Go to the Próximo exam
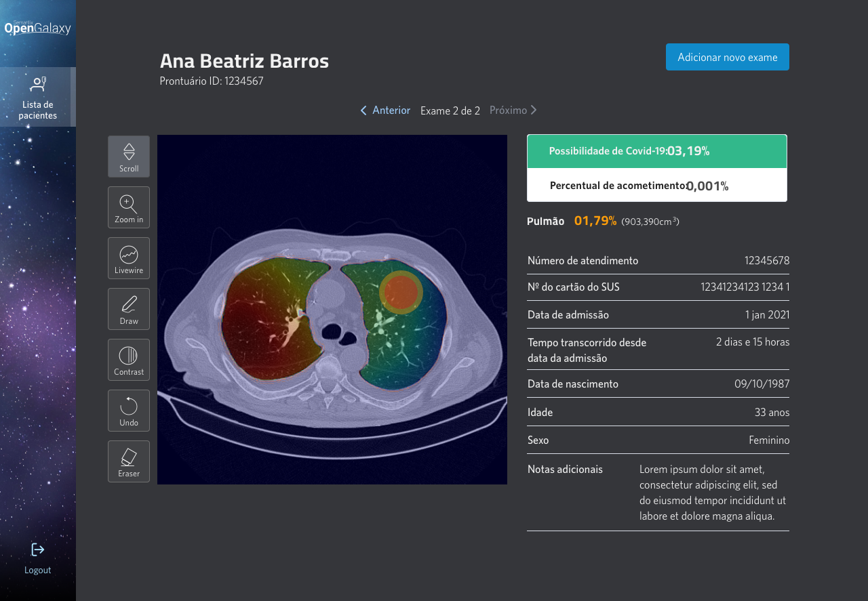 [513, 110]
